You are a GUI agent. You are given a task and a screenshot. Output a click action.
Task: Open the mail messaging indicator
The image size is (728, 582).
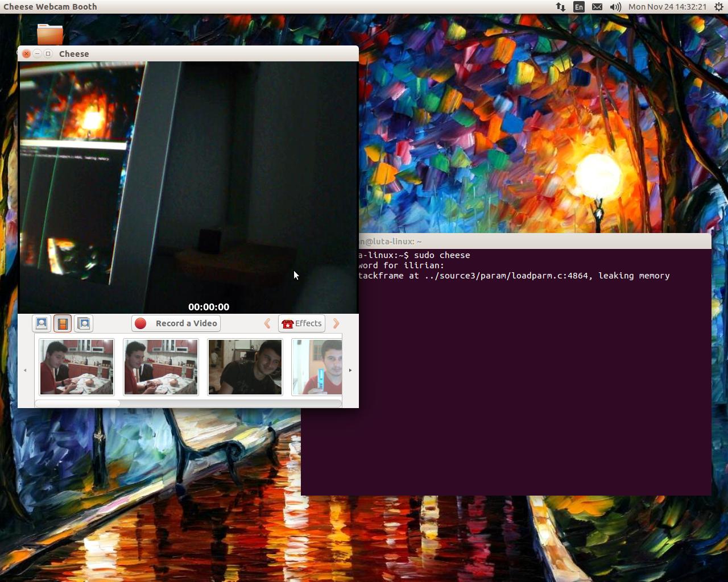click(x=597, y=7)
